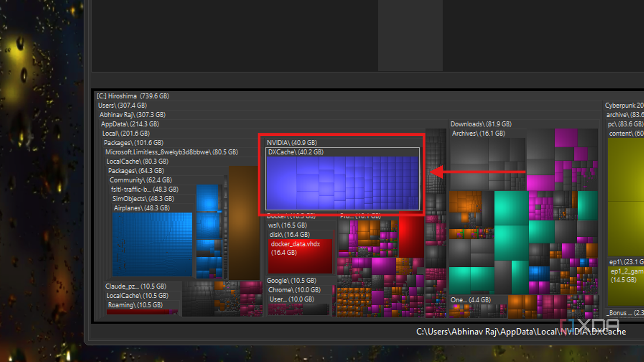Image resolution: width=644 pixels, height=362 pixels.
Task: Click the LocalCache\ (80.3 GB) folder label
Action: click(x=137, y=161)
